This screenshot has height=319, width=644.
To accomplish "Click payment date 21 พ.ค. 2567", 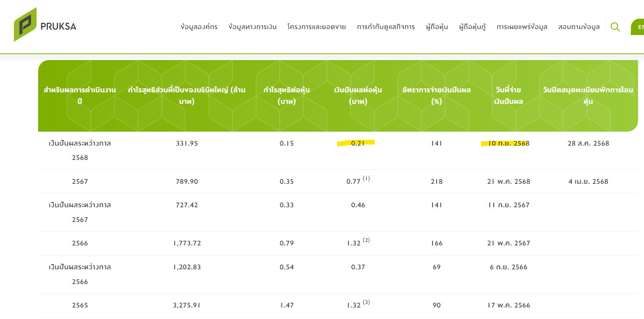I will (509, 243).
